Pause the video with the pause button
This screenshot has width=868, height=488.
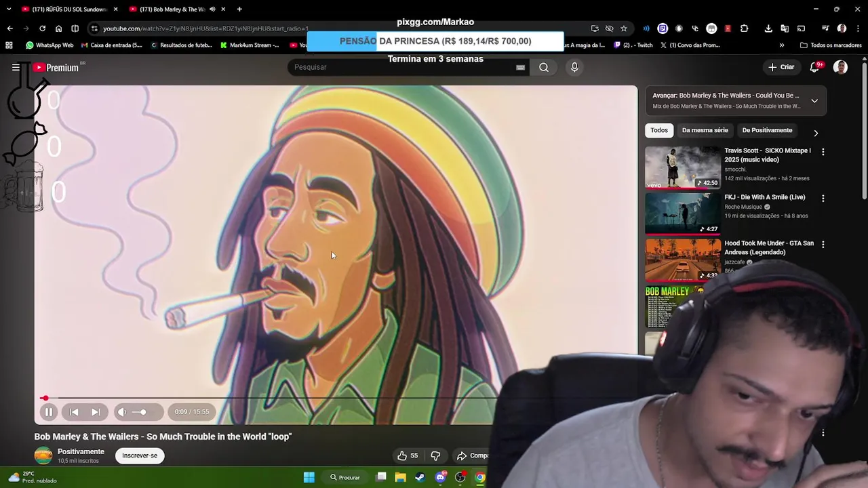point(49,411)
